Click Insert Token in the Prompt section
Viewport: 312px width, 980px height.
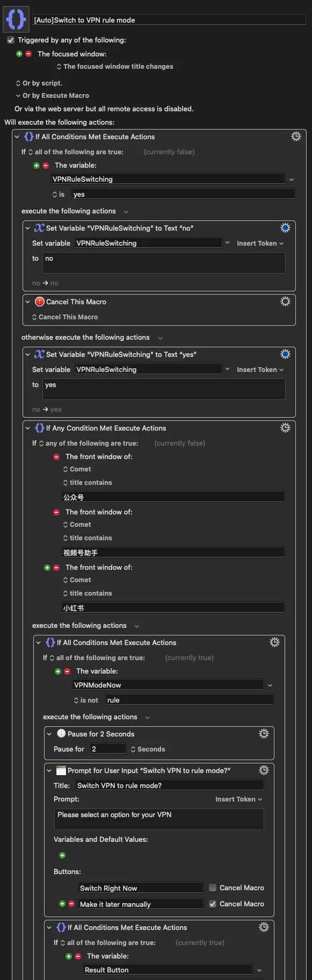[239, 799]
